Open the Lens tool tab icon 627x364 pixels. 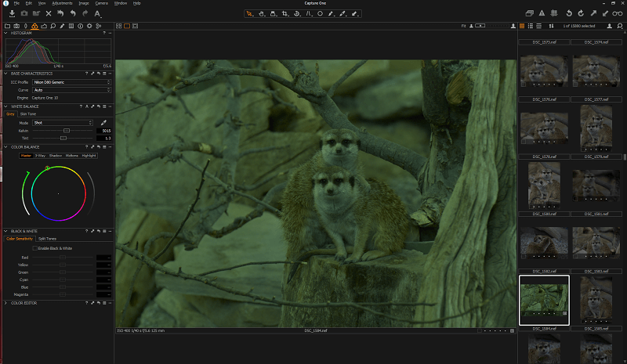[24, 26]
